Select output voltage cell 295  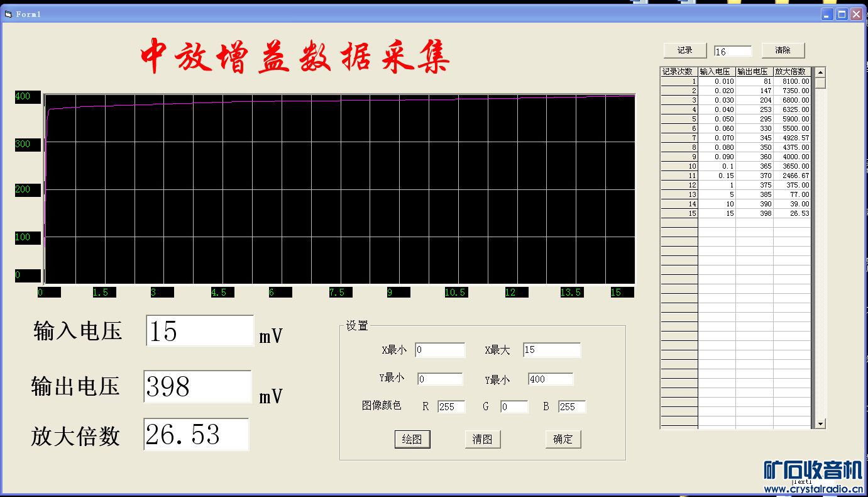(x=754, y=119)
